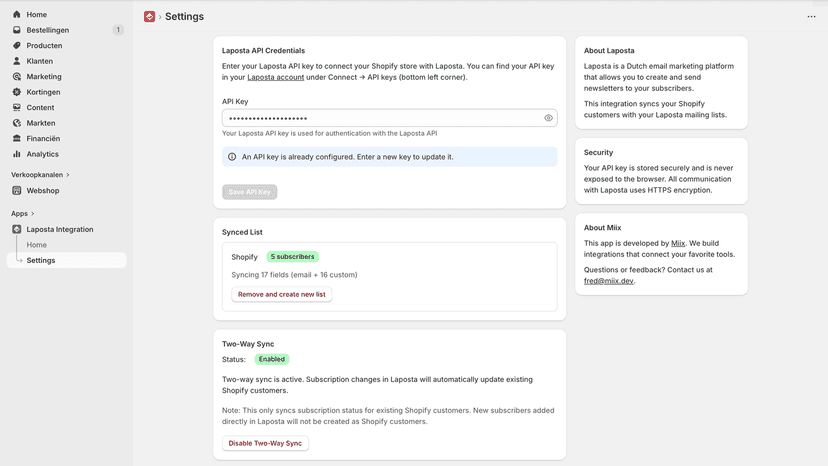Open the Miix developer link
Image resolution: width=828 pixels, height=466 pixels.
pyautogui.click(x=678, y=243)
